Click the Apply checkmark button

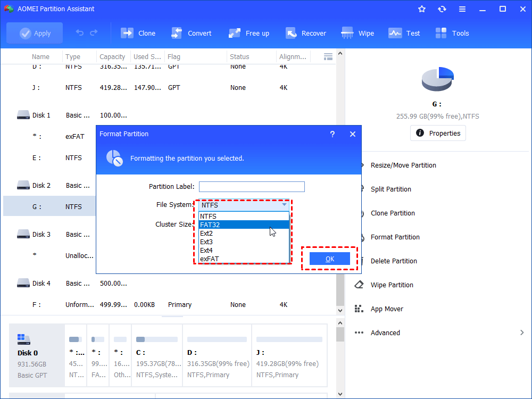click(35, 33)
